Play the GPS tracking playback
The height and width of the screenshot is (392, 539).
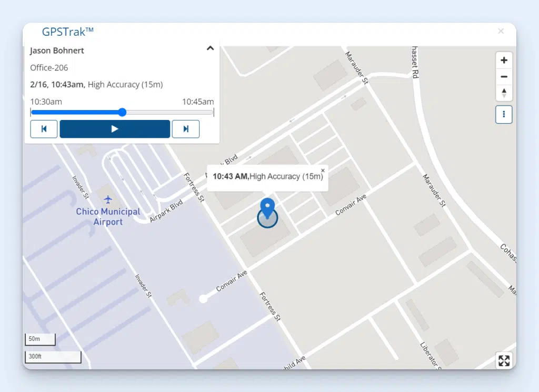[115, 129]
